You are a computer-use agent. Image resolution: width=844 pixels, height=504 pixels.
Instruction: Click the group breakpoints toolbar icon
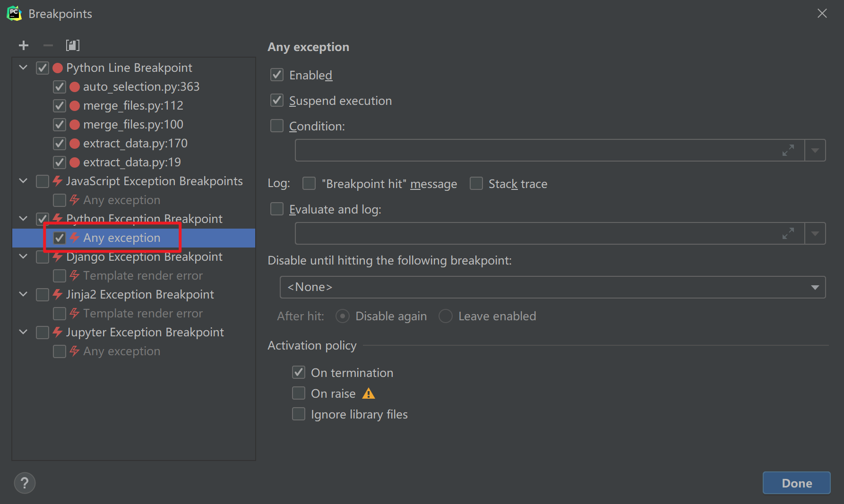73,45
